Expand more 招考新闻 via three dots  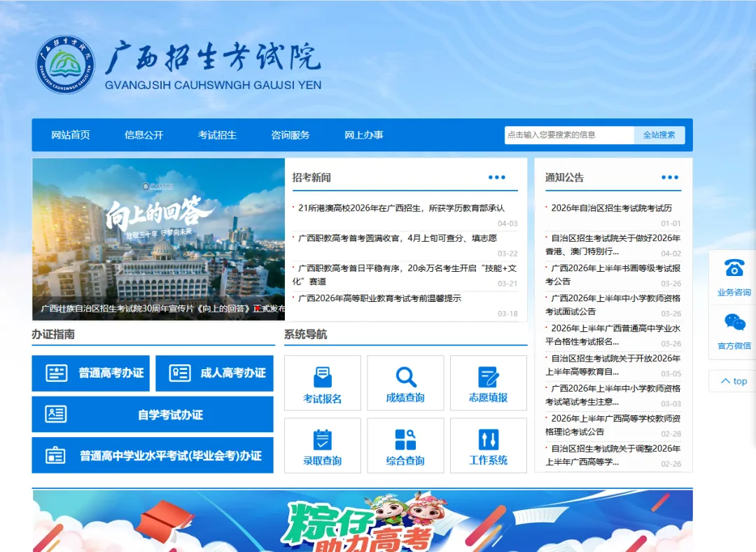click(496, 178)
